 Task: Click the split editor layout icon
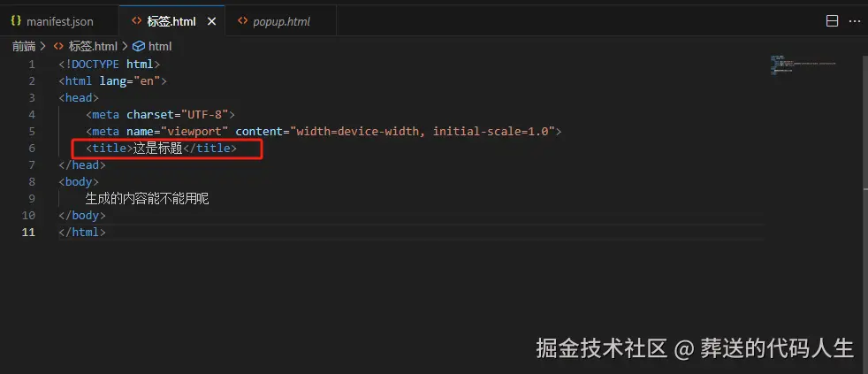pos(832,21)
